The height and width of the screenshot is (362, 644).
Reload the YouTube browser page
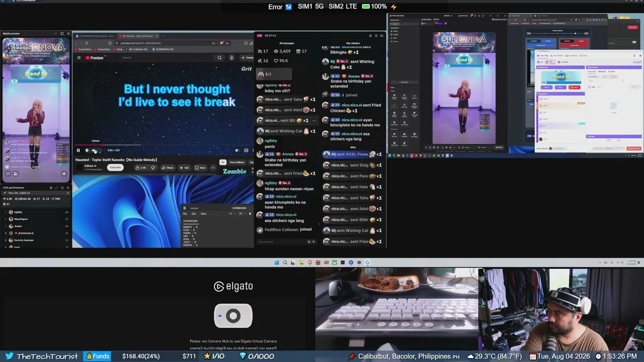(87, 43)
